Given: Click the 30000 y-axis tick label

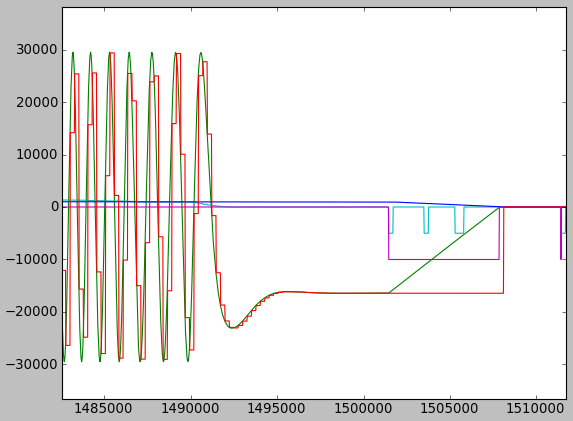Looking at the screenshot, I should pyautogui.click(x=37, y=50).
